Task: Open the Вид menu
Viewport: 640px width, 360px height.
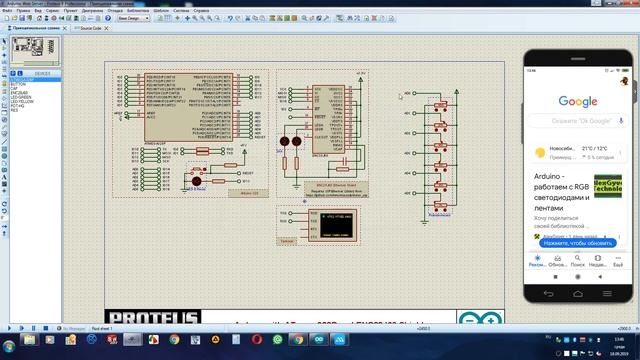Action: point(38,11)
